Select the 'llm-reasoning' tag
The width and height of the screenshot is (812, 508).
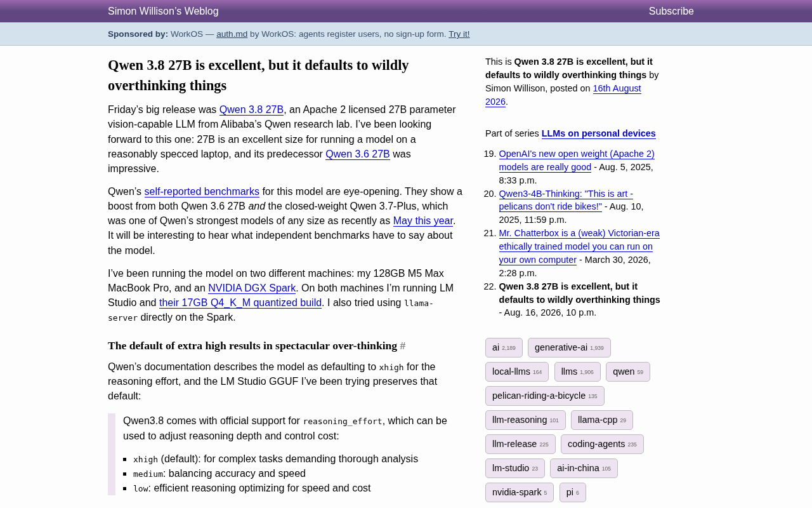[x=525, y=420]
